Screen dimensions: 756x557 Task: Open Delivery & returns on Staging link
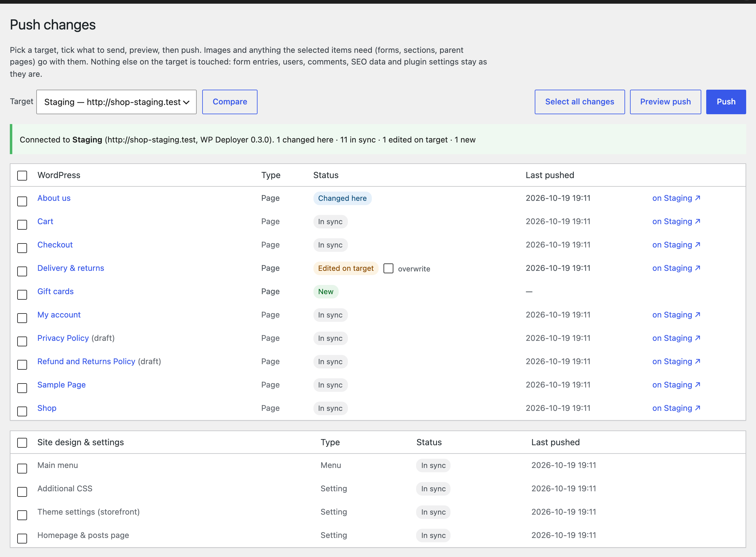[676, 268]
